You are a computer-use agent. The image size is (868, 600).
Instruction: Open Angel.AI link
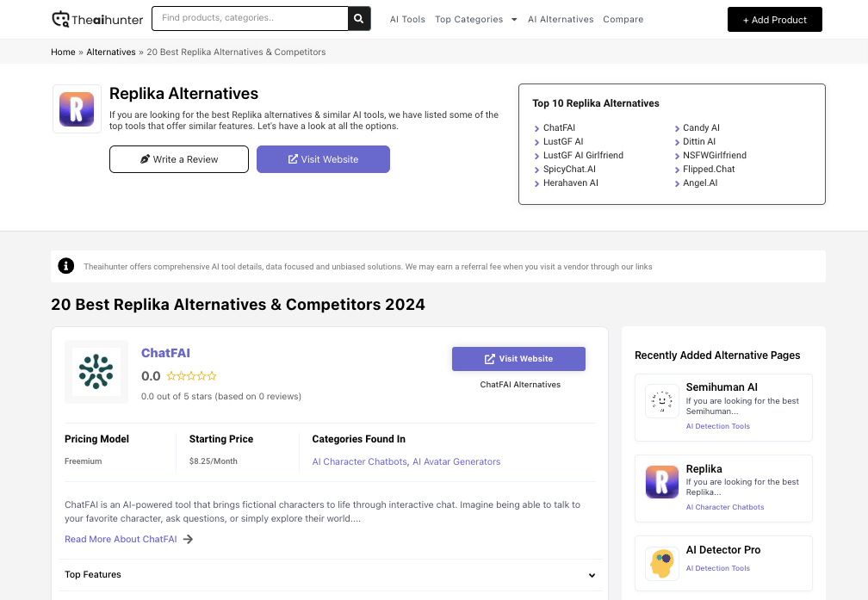(700, 183)
